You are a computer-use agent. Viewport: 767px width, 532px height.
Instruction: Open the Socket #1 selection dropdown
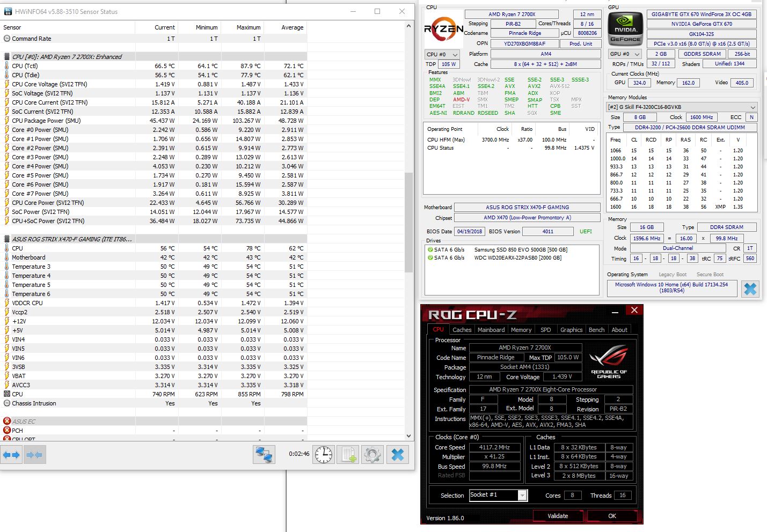tap(498, 495)
